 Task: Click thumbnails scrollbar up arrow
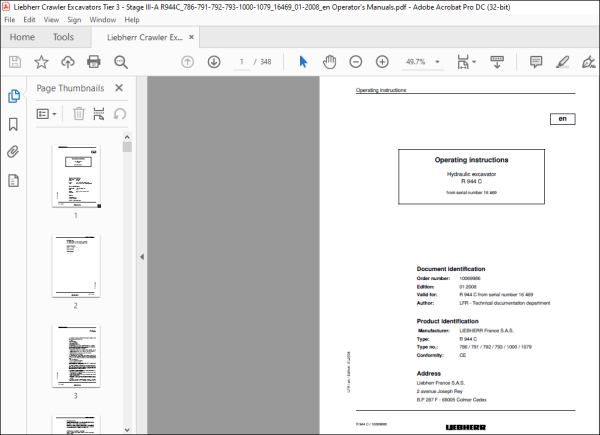127,137
